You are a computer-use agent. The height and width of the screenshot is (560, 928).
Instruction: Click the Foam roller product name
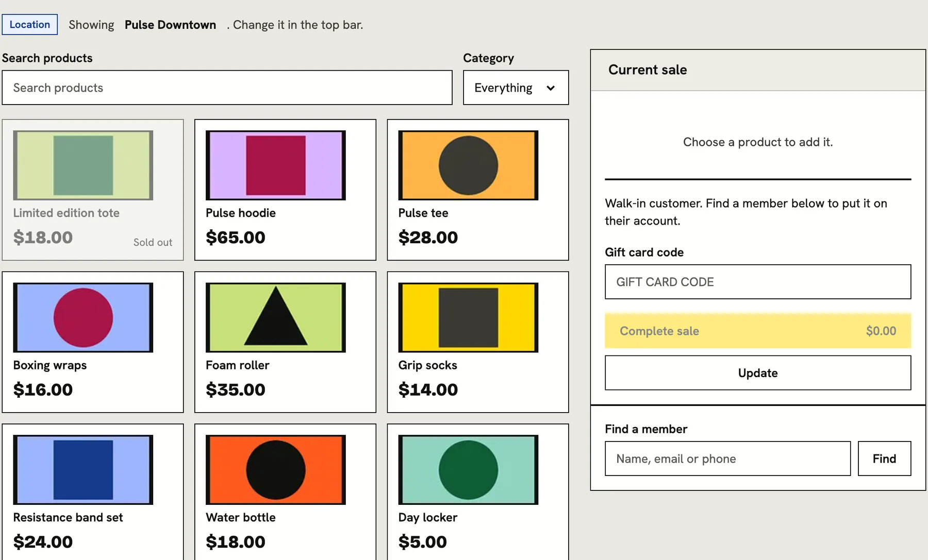[237, 365]
